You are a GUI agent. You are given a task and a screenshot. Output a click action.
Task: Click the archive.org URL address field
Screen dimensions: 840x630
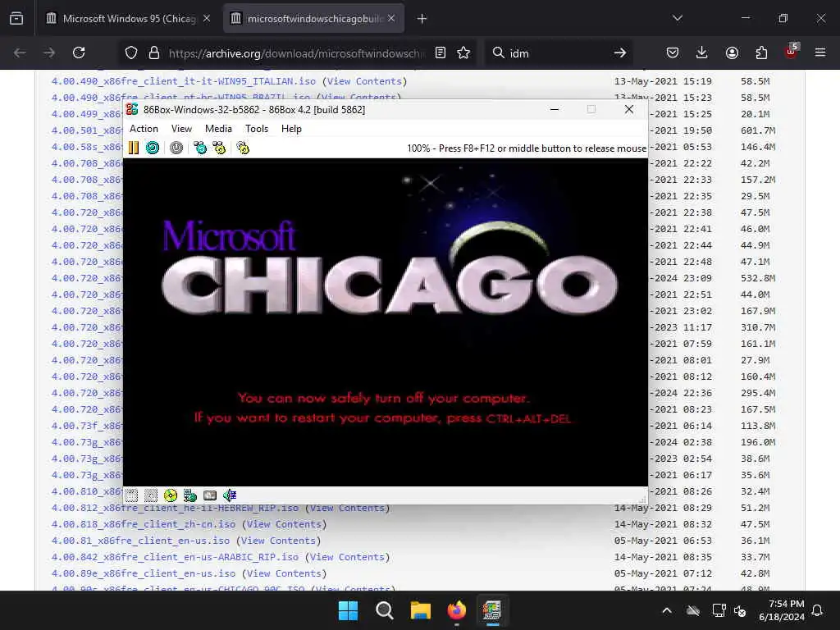click(296, 53)
